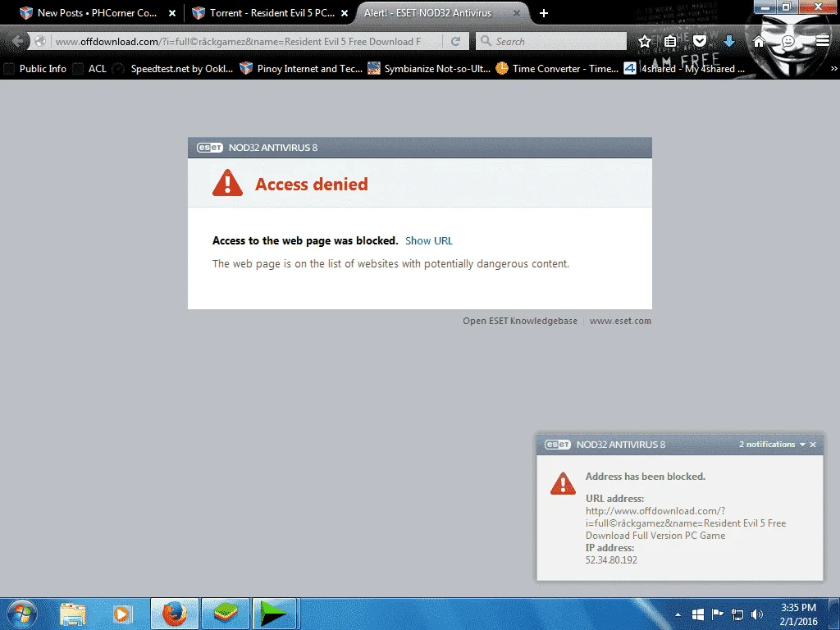This screenshot has height=630, width=840.
Task: Open ESET Knowledgebase link
Action: click(x=519, y=321)
